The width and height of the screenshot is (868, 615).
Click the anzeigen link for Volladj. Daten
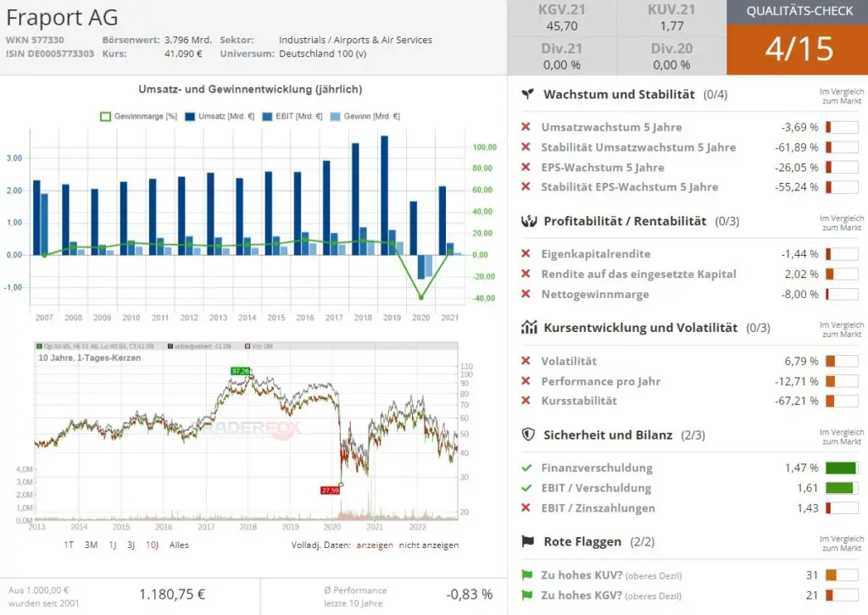(375, 545)
